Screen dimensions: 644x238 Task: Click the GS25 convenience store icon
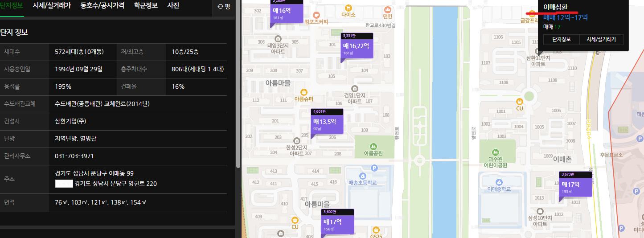(377, 230)
